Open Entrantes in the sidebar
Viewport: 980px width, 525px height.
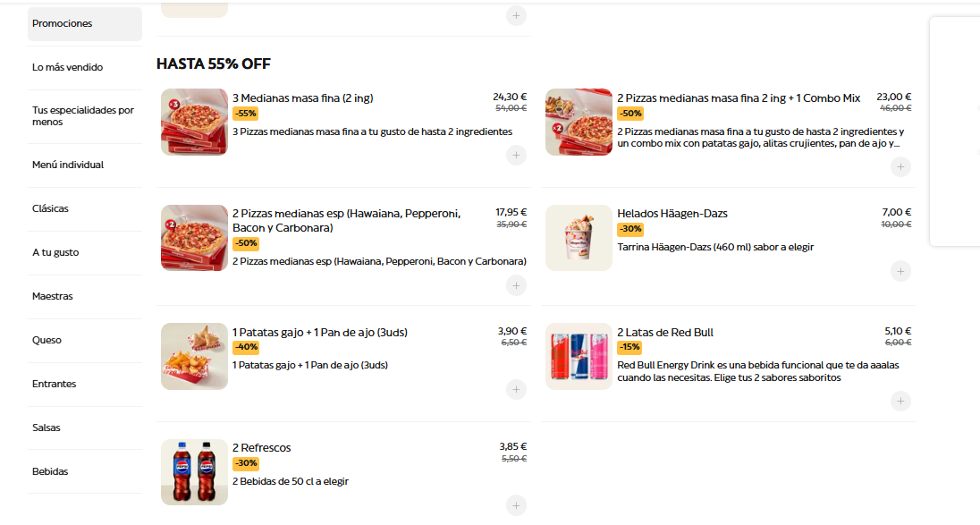55,384
